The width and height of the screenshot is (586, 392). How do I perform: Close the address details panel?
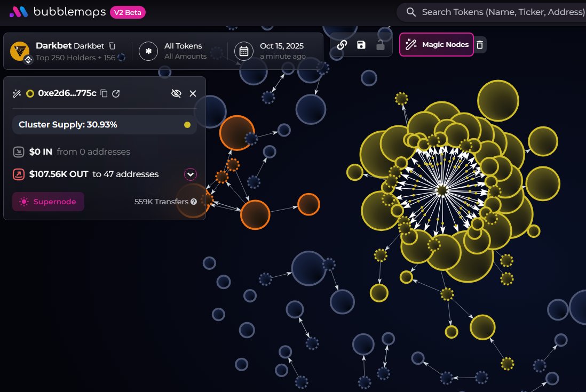pyautogui.click(x=193, y=93)
